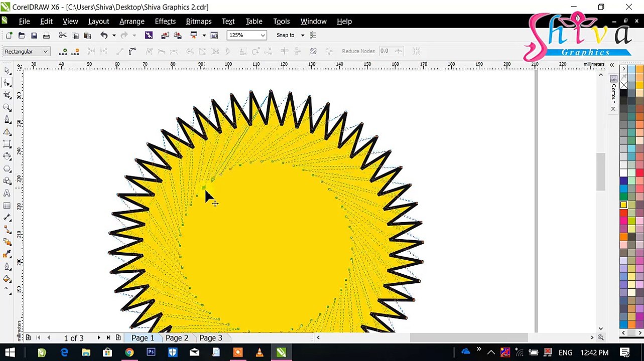
Task: Select the Parallel Dimension tool
Action: pos(7,218)
